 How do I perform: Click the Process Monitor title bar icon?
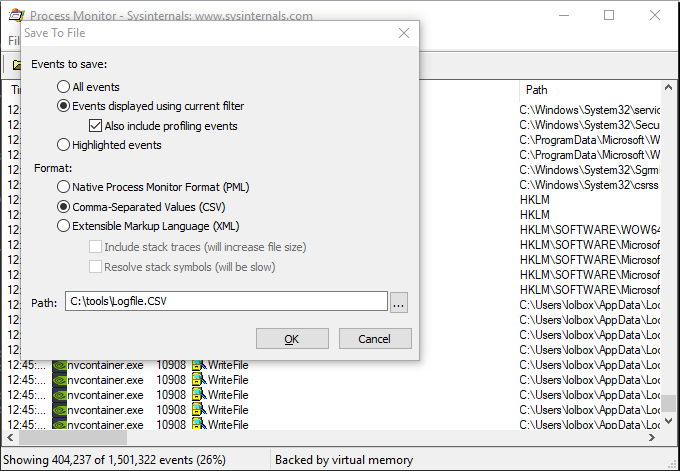pyautogui.click(x=16, y=16)
